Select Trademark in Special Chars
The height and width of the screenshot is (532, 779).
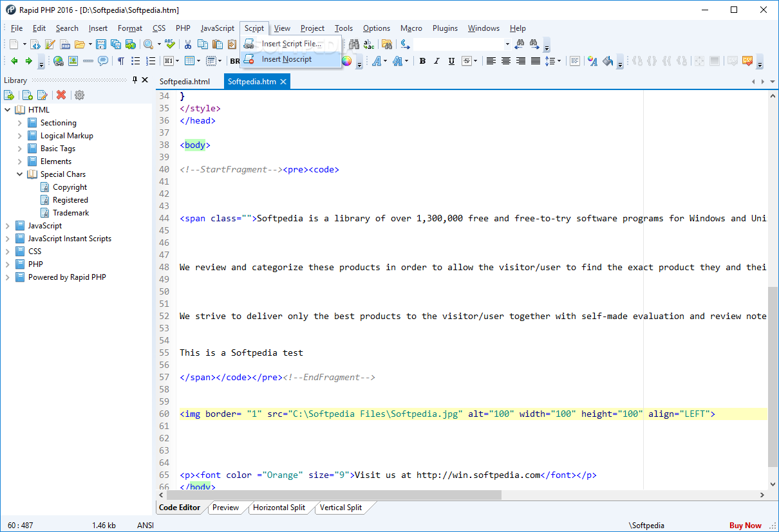(x=71, y=213)
